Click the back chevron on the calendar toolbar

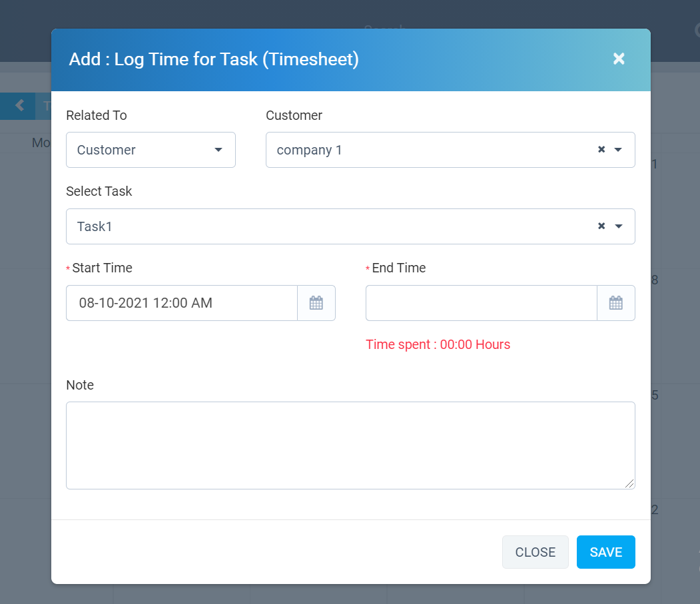coord(18,106)
